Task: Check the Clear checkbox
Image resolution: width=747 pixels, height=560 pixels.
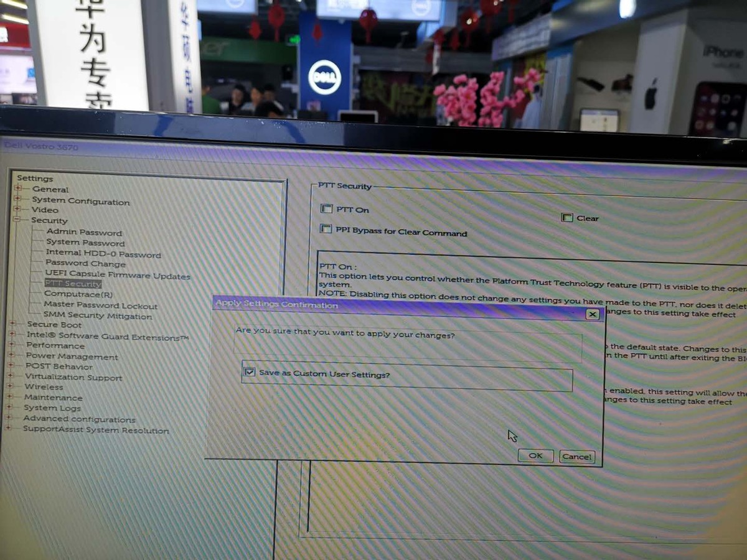Action: (567, 218)
